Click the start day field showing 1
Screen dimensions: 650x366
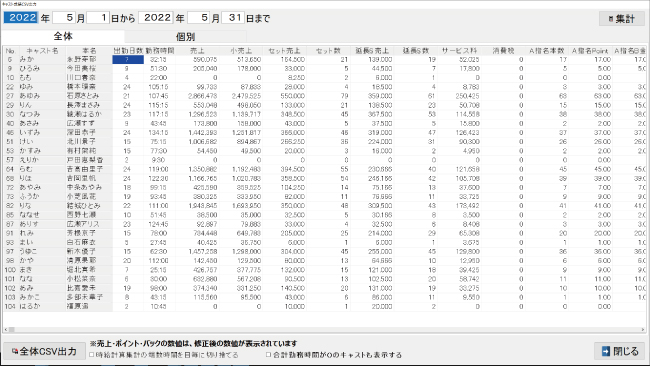coord(98,18)
